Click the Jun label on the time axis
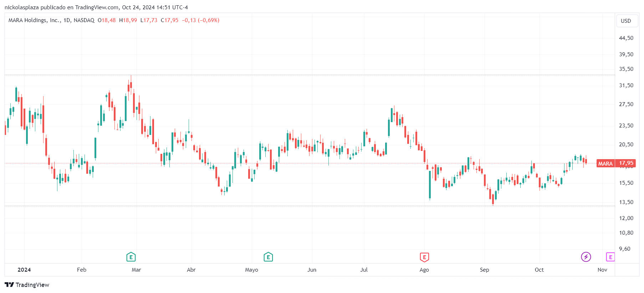The image size is (644, 293). (x=312, y=270)
